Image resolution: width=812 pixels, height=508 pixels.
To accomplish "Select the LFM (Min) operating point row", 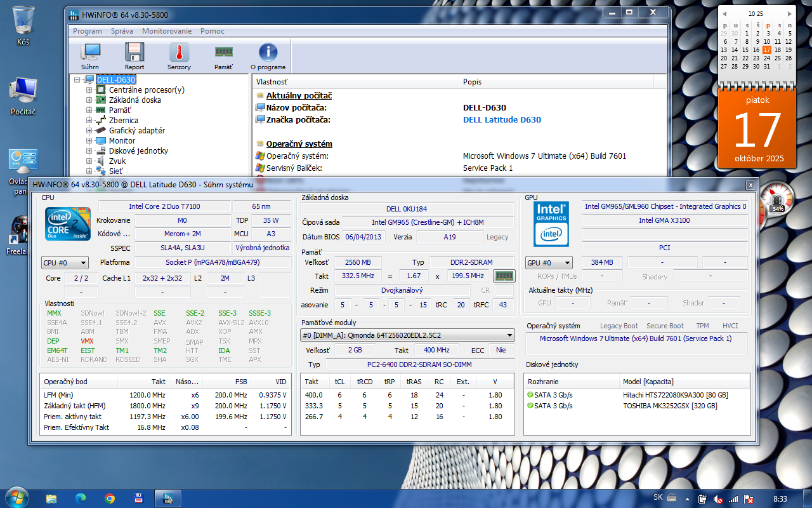I will point(166,395).
